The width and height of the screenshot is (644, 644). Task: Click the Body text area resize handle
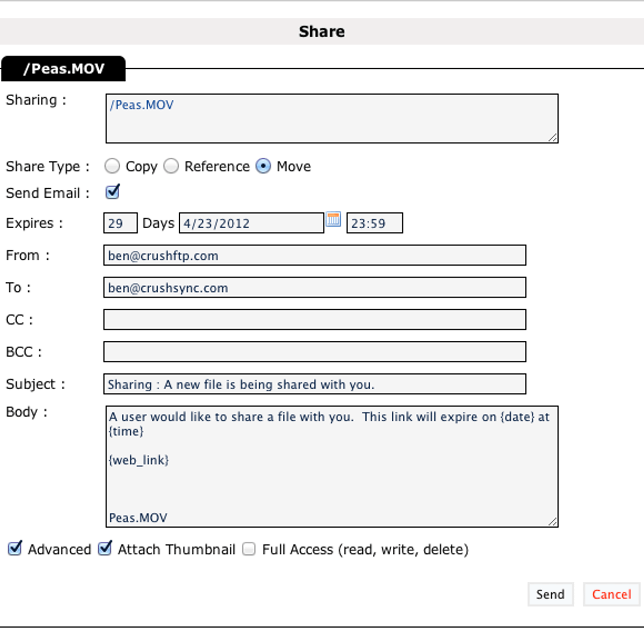(553, 522)
